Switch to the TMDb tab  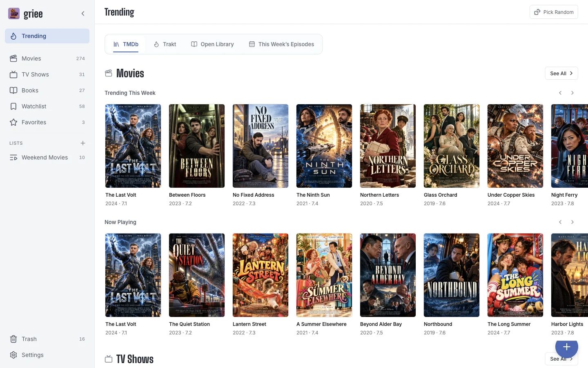126,44
